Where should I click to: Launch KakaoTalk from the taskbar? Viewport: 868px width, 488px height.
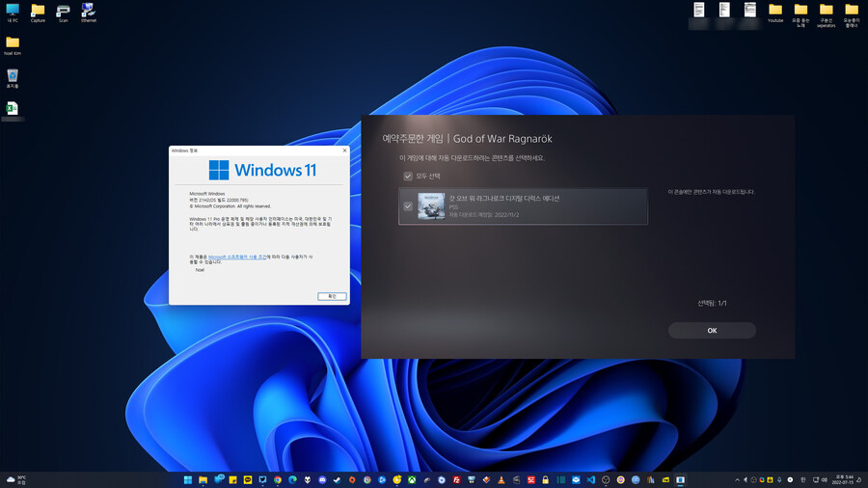[248, 479]
